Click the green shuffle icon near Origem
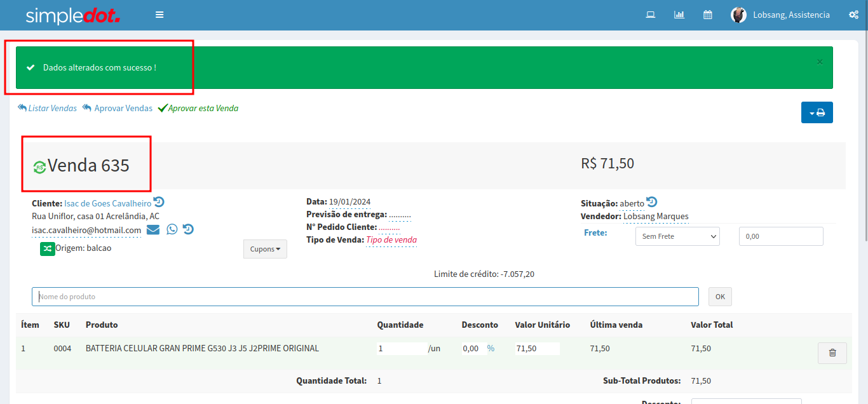 coord(48,248)
